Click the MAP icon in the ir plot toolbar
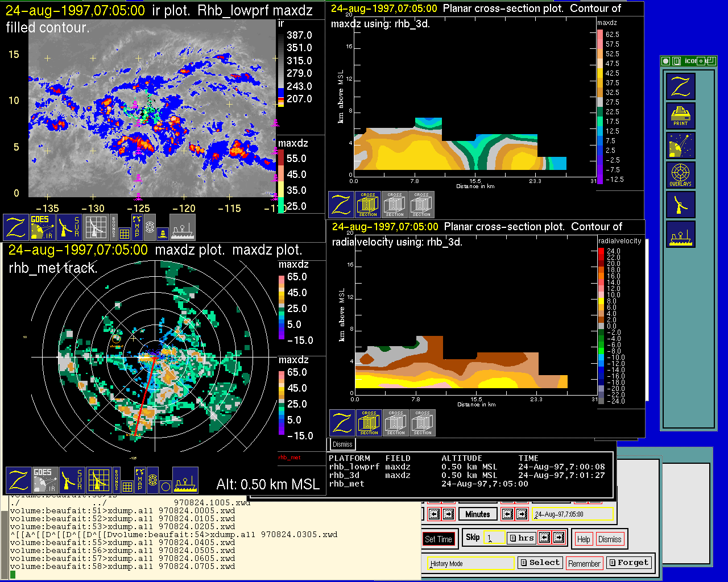Screen dimensions: 728x582 (136, 227)
